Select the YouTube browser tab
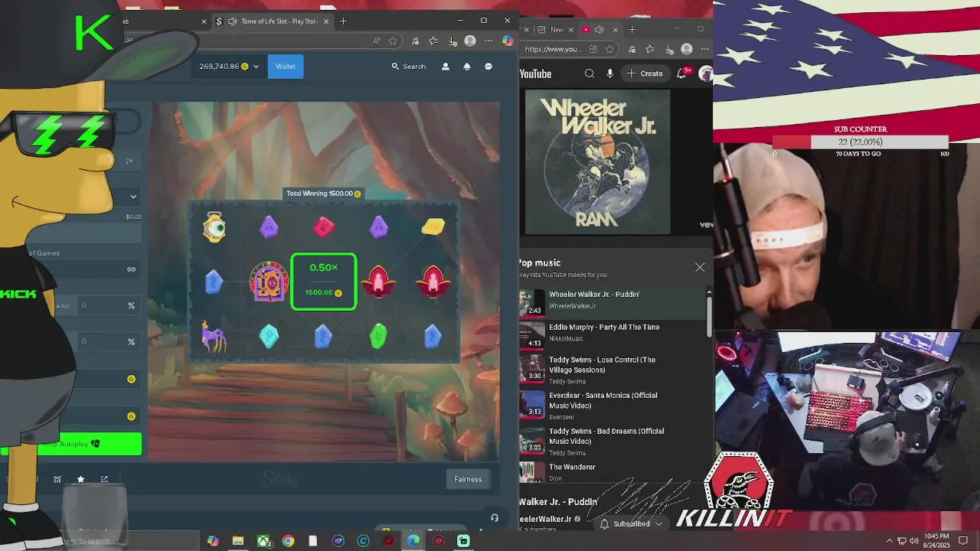Viewport: 980px width, 551px height. 599,30
